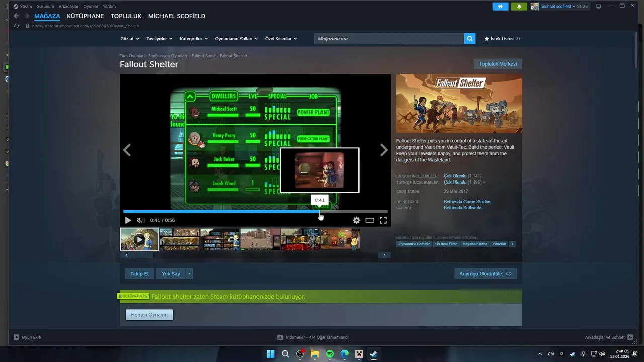The height and width of the screenshot is (362, 644).
Task: Click the Topluluk Merkezi button
Action: [498, 64]
